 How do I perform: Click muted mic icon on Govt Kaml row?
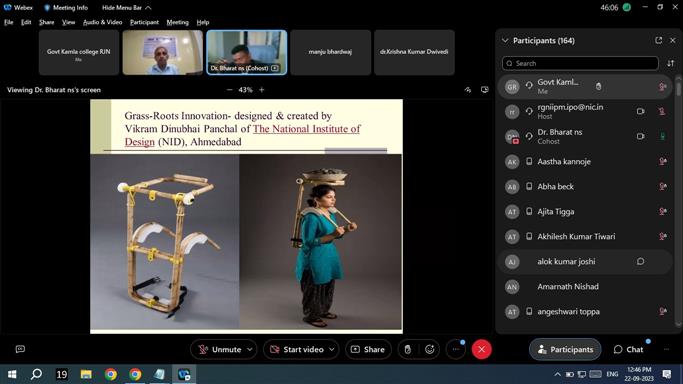coord(663,87)
